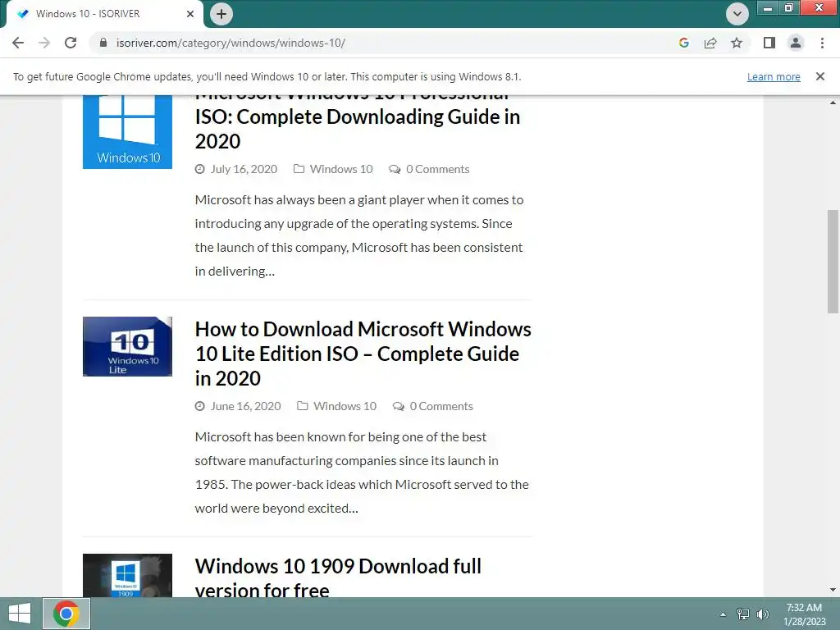
Task: Click the comments bubble icon on the July post
Action: tap(395, 169)
